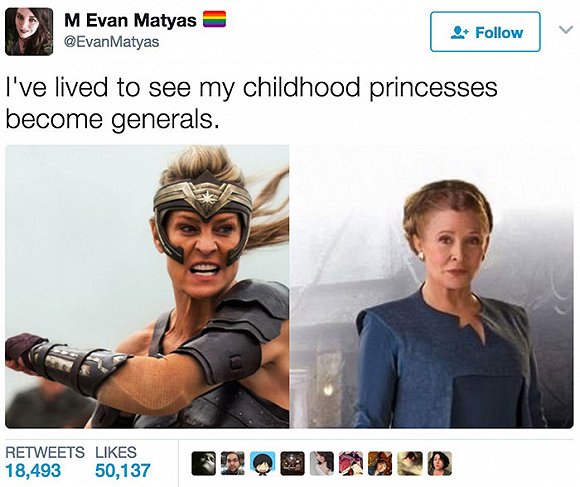
Task: Click the seventh liker avatar with orange tones
Action: pyautogui.click(x=380, y=463)
